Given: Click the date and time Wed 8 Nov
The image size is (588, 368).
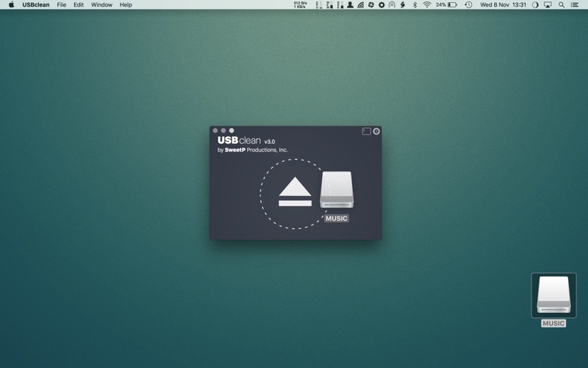Looking at the screenshot, I should 503,4.
